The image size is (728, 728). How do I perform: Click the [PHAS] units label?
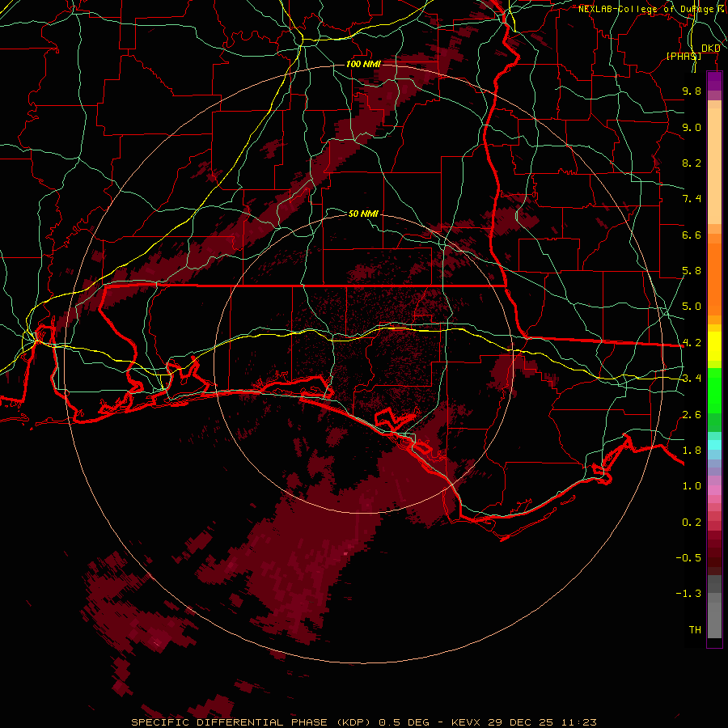(x=684, y=56)
